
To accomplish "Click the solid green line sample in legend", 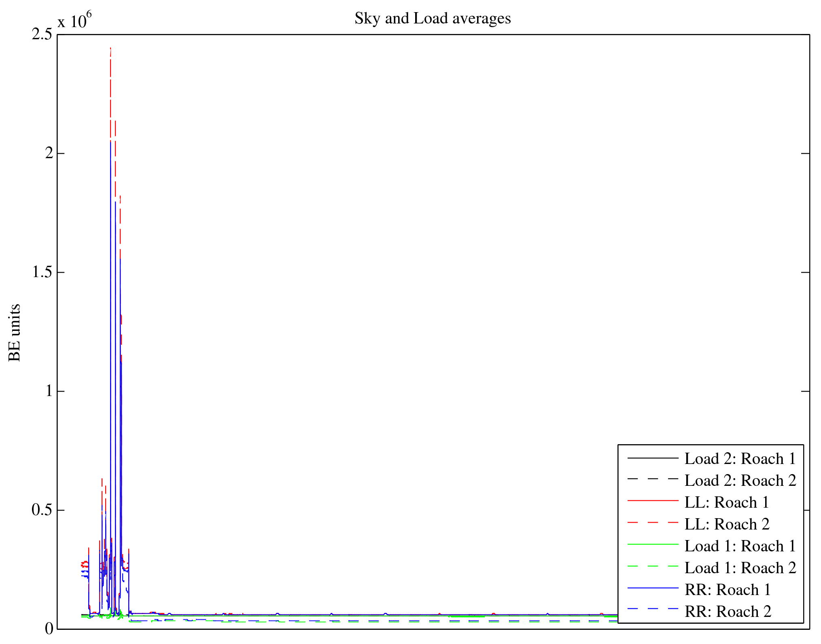I will (x=652, y=544).
